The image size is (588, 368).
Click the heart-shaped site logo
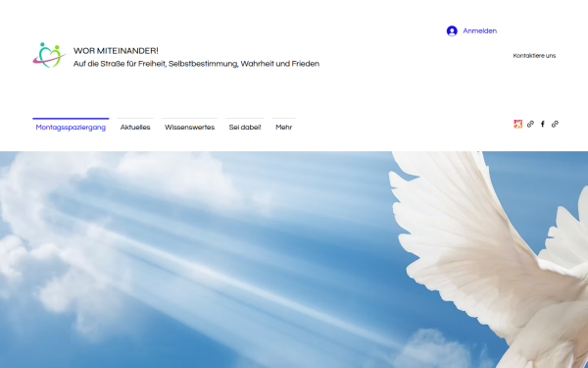click(x=49, y=55)
